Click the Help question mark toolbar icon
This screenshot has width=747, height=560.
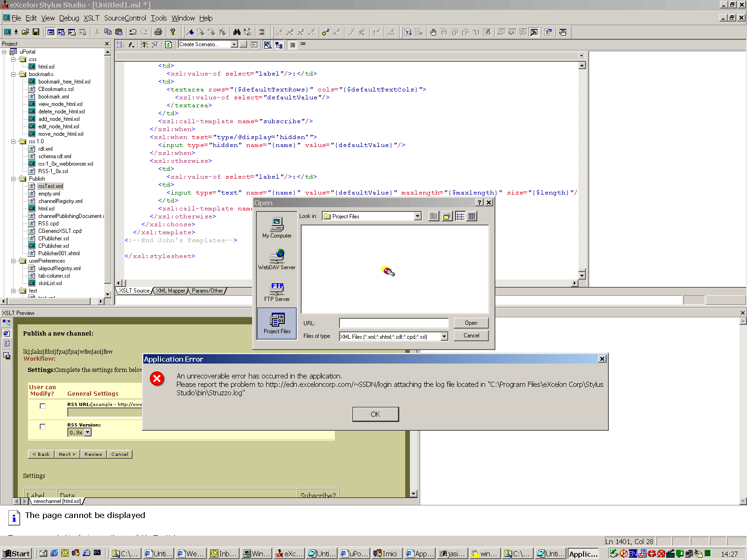173,32
